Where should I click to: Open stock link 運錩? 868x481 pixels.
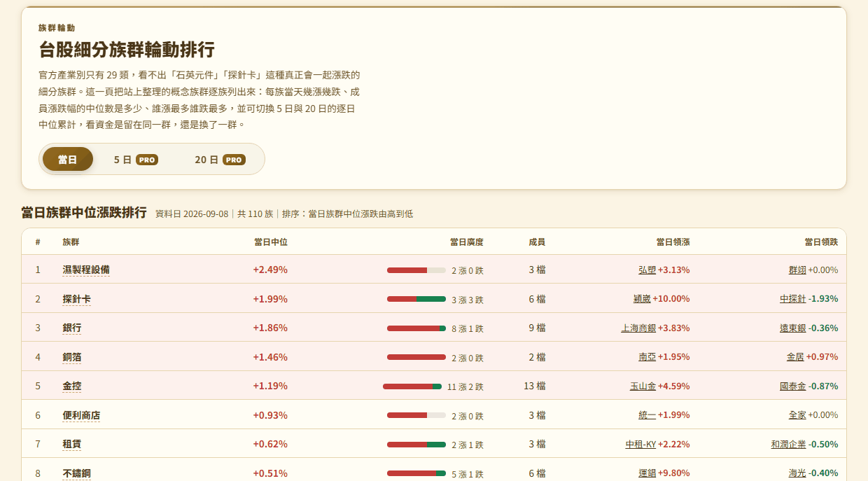point(647,473)
